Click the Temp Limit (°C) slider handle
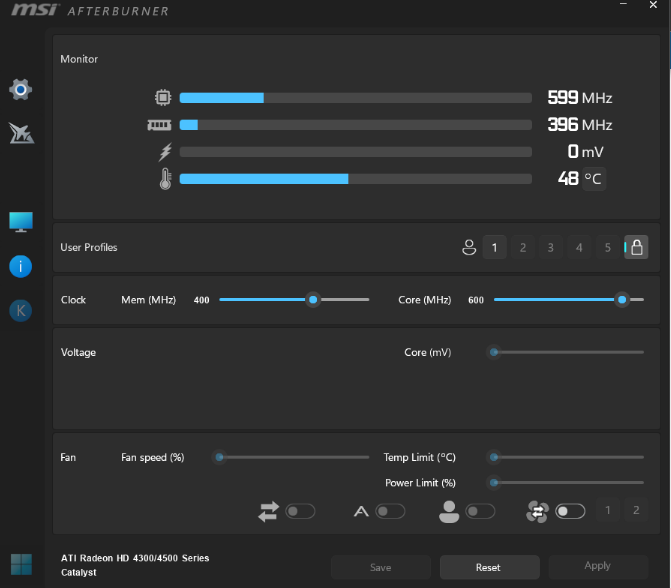Screen dimensions: 671x588 [494, 457]
